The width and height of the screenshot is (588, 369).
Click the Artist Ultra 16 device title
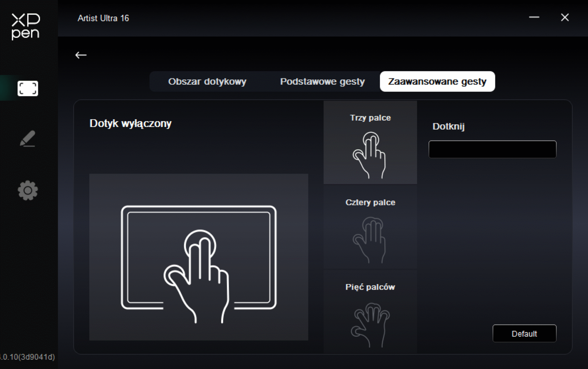coord(103,18)
